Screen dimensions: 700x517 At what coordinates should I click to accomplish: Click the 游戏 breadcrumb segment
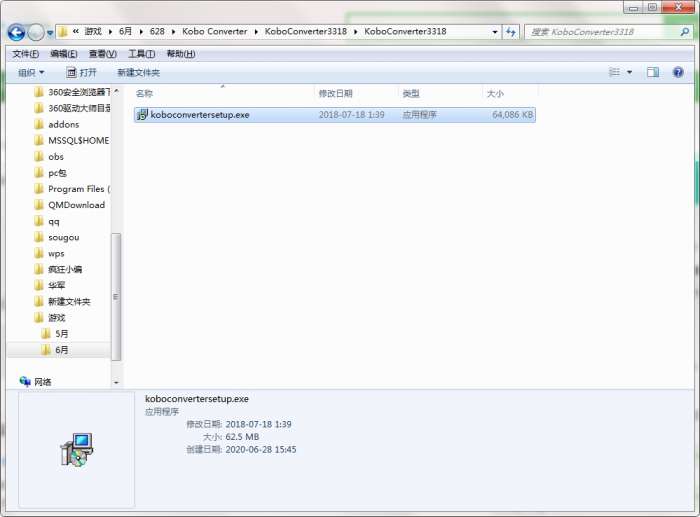93,31
